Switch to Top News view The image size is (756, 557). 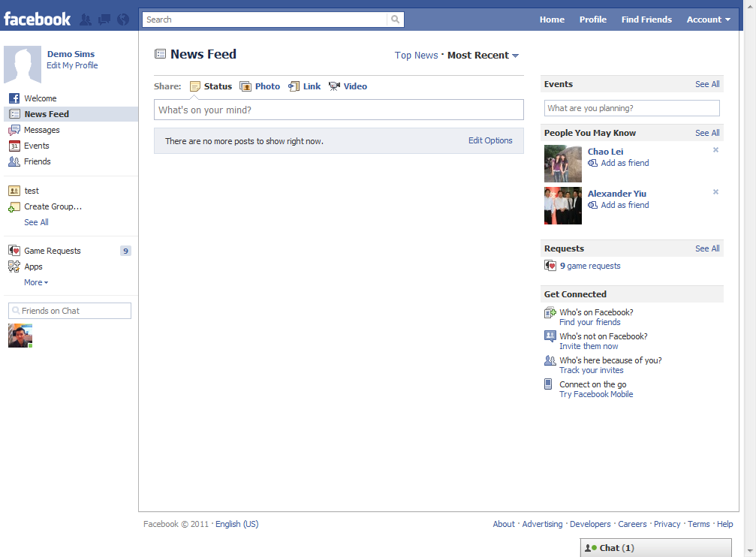click(417, 56)
